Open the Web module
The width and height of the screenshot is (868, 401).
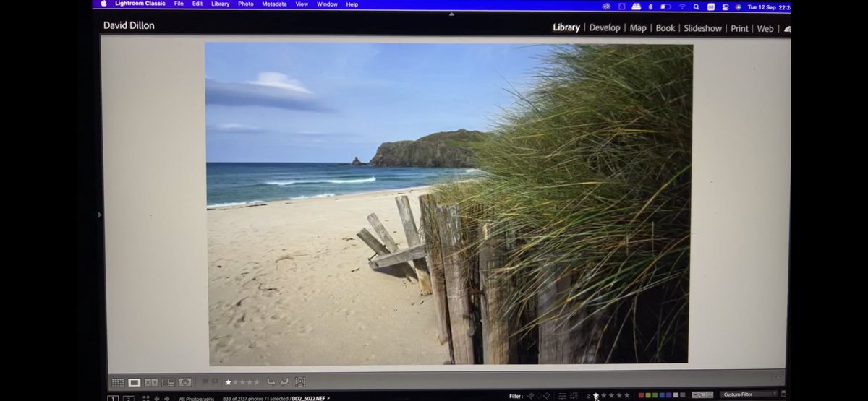(765, 29)
